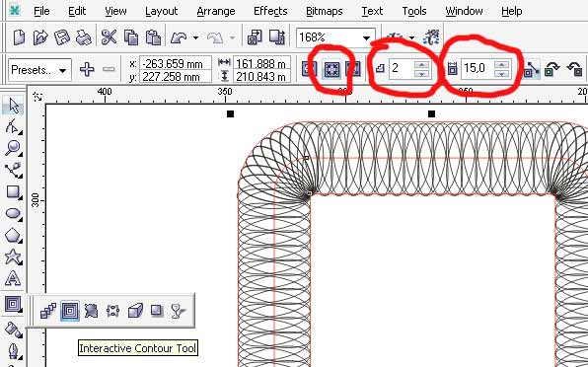The width and height of the screenshot is (588, 367).
Task: Decrease contour steps with down arrow
Action: click(x=422, y=74)
